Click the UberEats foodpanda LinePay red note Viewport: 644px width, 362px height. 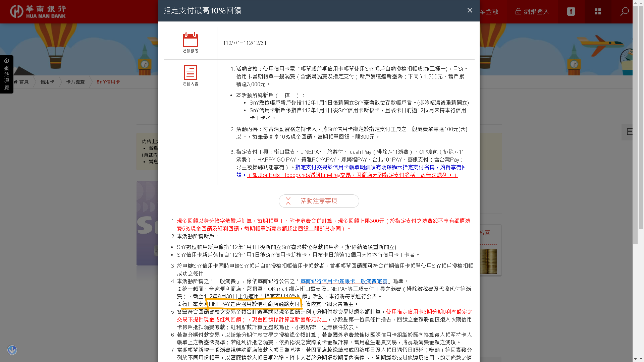point(352,175)
